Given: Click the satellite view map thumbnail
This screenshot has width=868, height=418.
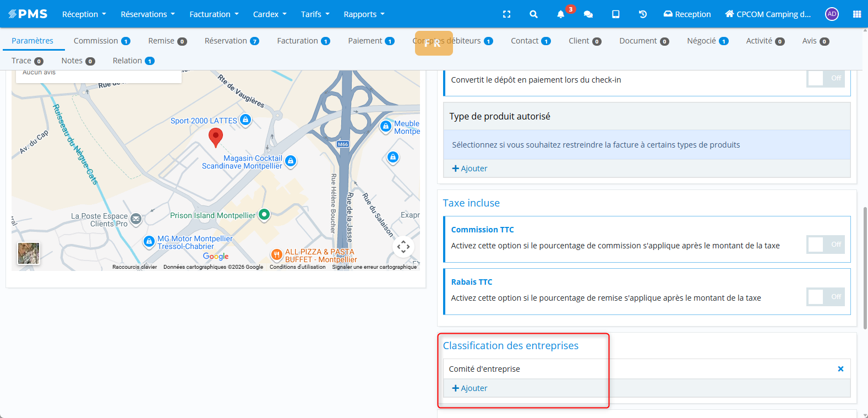Looking at the screenshot, I should (x=29, y=253).
